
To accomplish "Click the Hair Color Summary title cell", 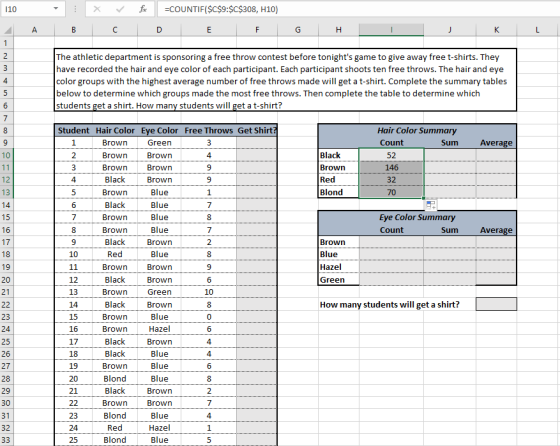I will (417, 130).
